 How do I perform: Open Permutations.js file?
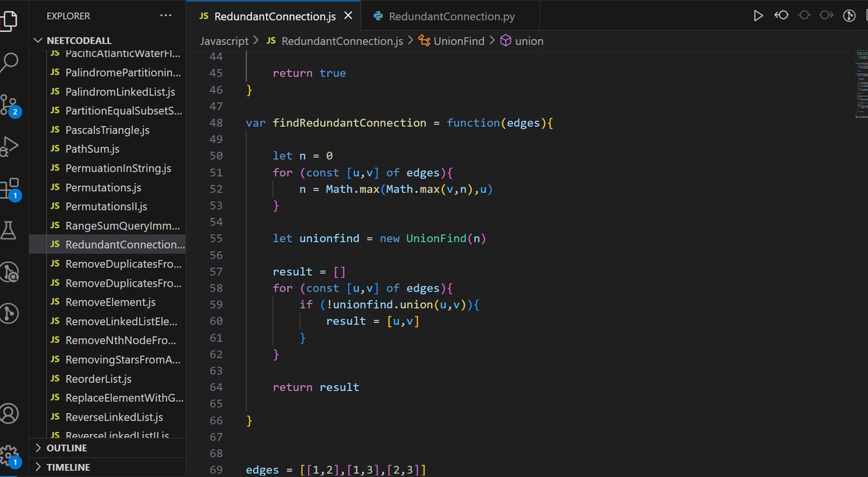point(107,187)
